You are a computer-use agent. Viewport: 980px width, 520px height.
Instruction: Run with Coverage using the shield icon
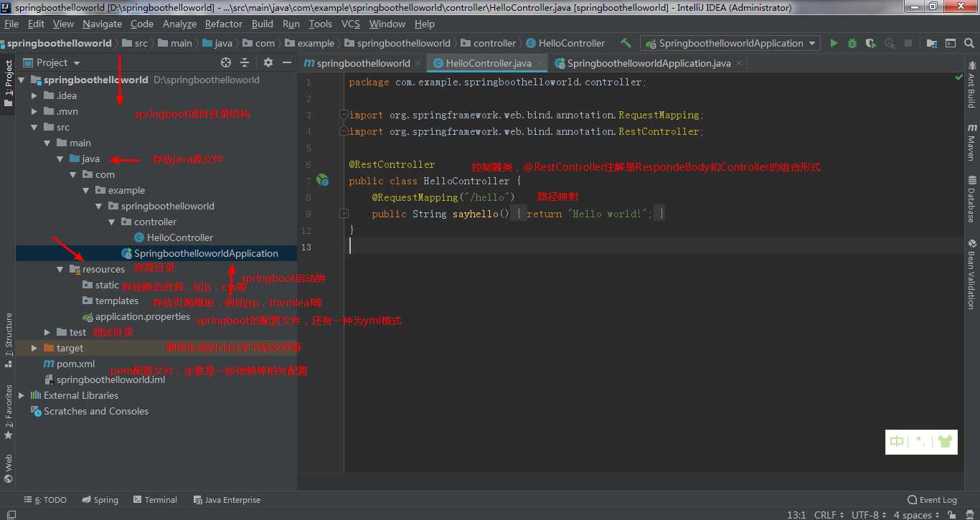pos(871,43)
